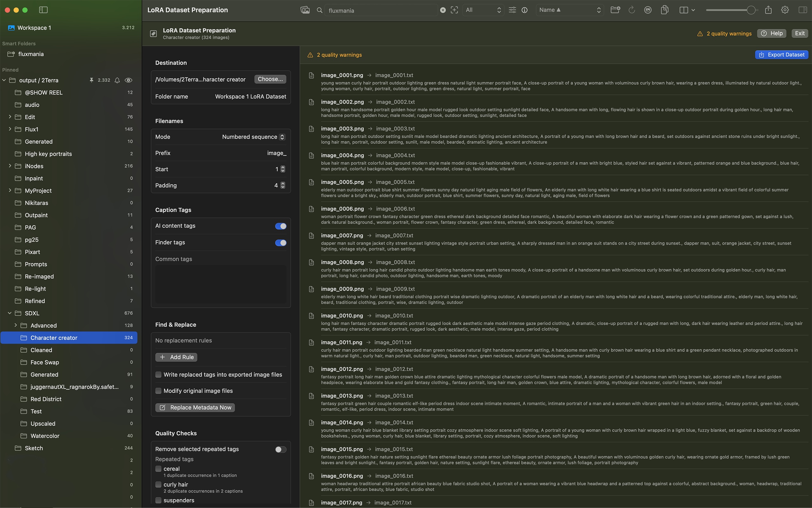This screenshot has height=508, width=812.
Task: Check Modify original image files
Action: click(x=158, y=391)
